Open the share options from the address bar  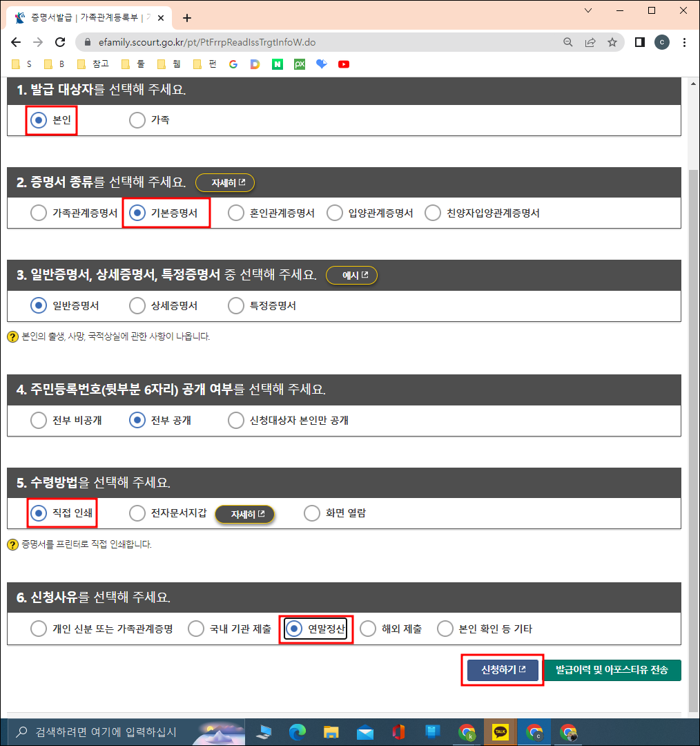point(590,42)
